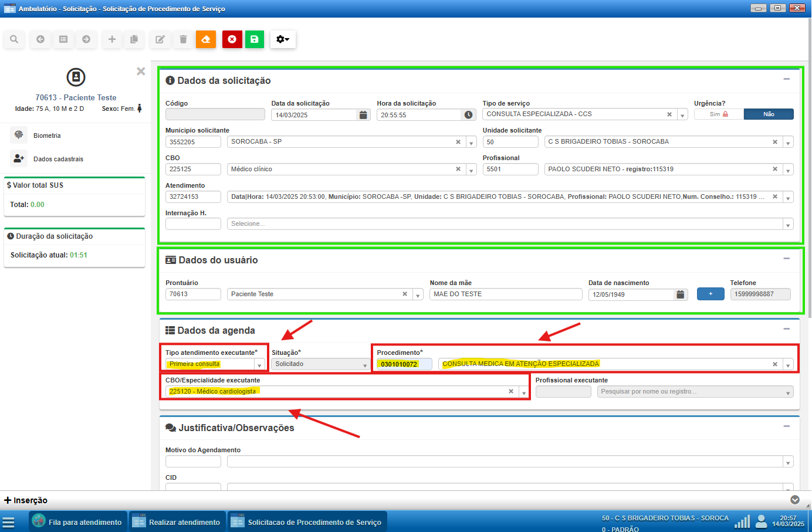Open Dados cadastrais for the patient

(58, 159)
